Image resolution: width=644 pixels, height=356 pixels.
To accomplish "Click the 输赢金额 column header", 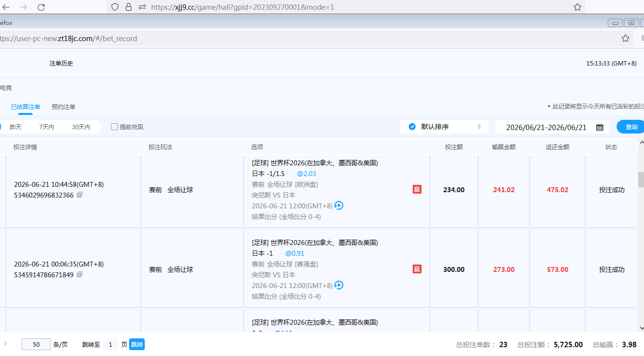I will 504,147.
